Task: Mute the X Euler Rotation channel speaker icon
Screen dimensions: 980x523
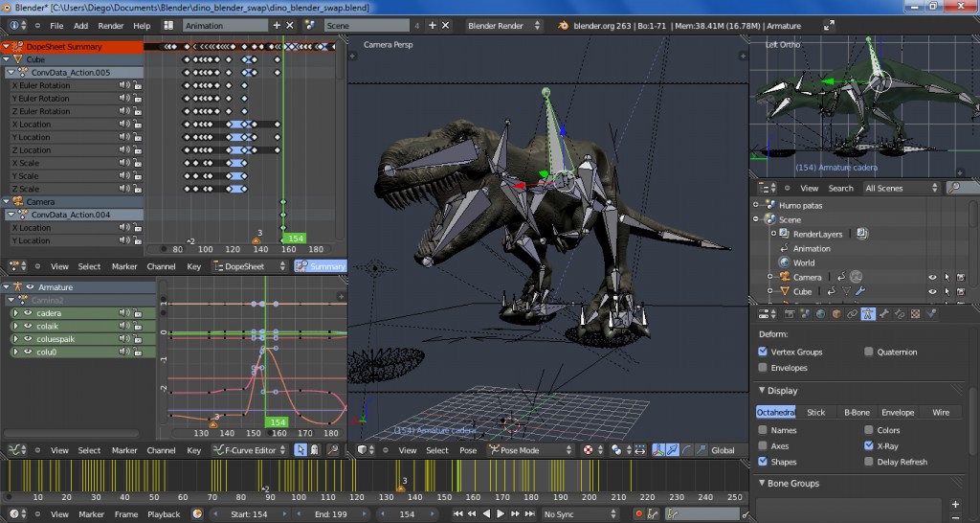Action: pos(125,85)
